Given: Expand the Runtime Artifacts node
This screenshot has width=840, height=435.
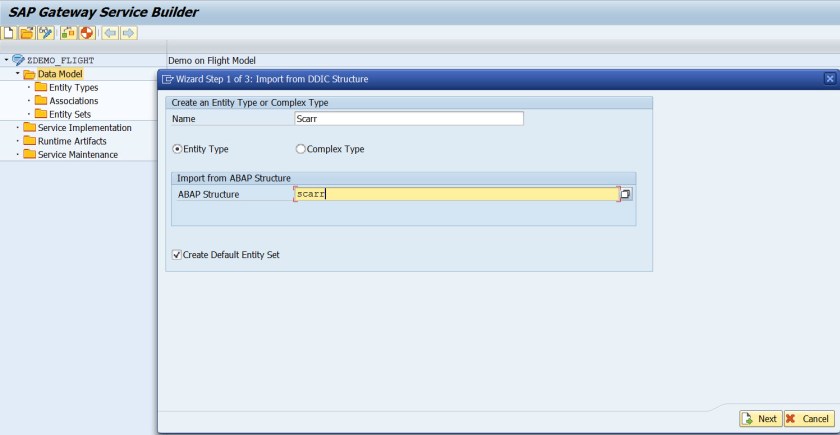Looking at the screenshot, I should click(x=18, y=141).
